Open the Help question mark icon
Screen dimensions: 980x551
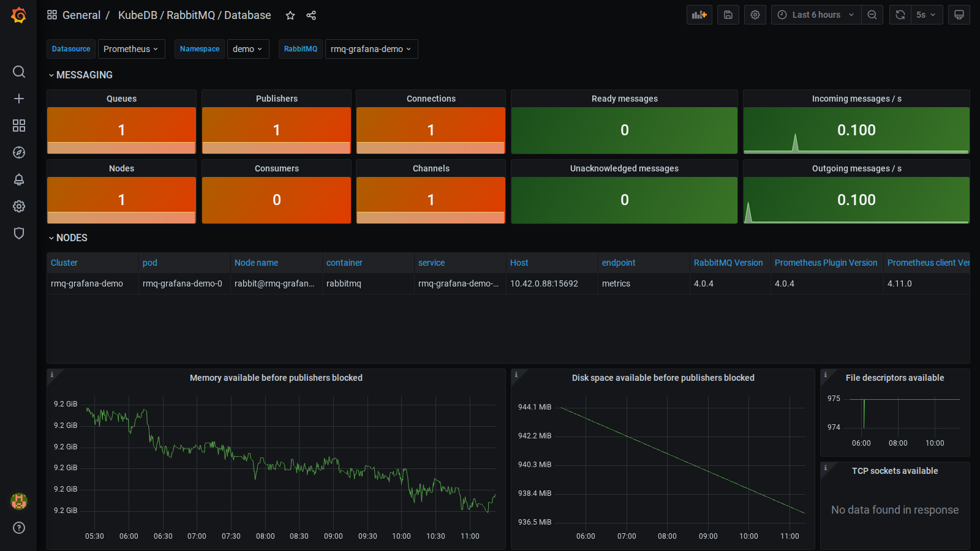tap(19, 528)
